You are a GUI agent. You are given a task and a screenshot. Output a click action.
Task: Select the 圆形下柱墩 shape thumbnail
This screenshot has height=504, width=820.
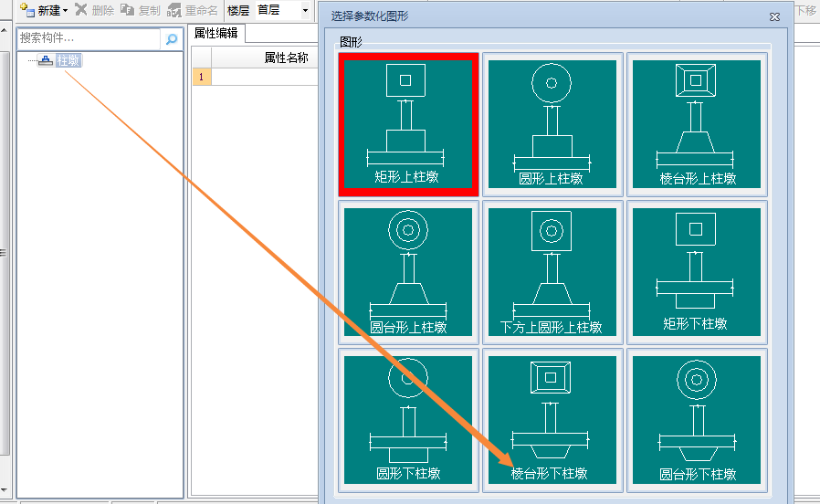(408, 420)
